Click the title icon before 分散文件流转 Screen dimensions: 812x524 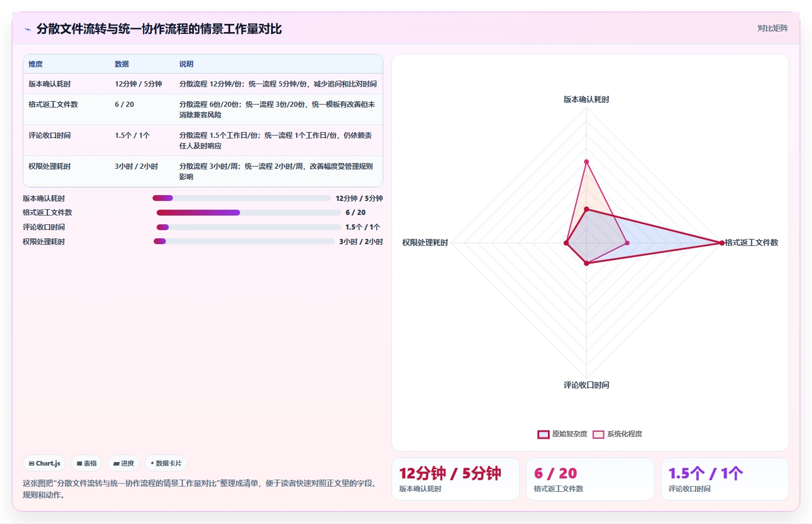27,29
